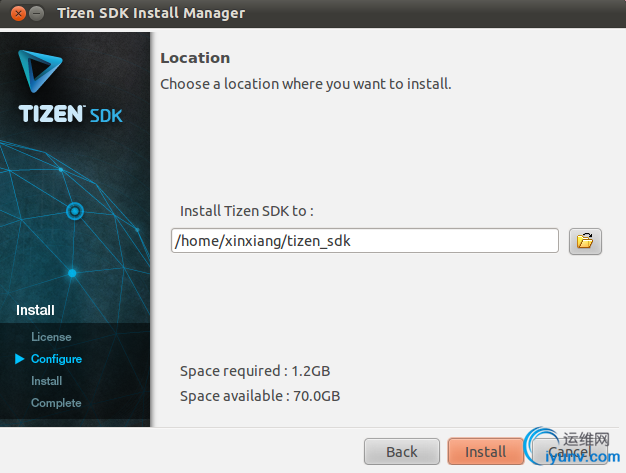Minimize the Install Manager window
Screen dimensions: 626x473
[x=37, y=13]
